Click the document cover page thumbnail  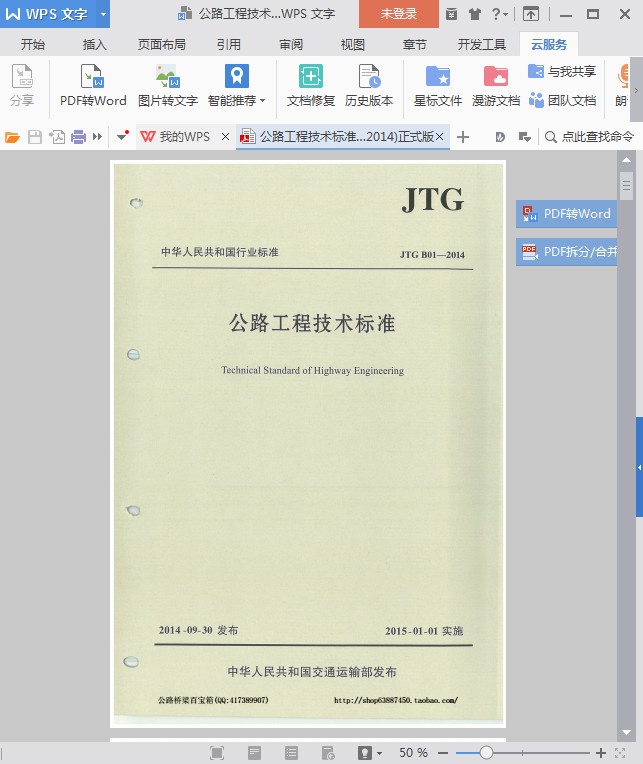pyautogui.click(x=308, y=444)
